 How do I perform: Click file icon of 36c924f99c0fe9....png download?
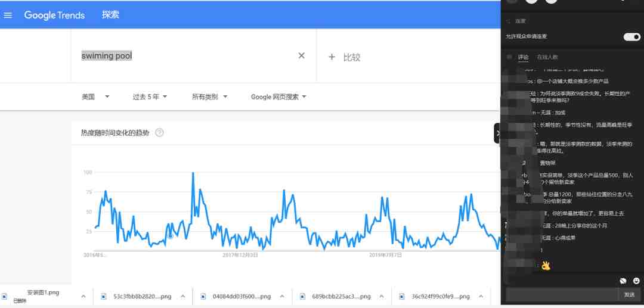402,296
